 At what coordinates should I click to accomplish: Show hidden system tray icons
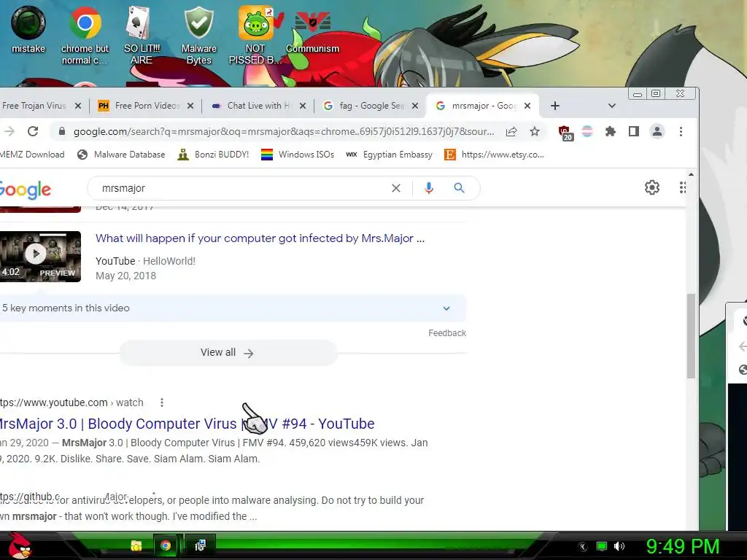582,546
